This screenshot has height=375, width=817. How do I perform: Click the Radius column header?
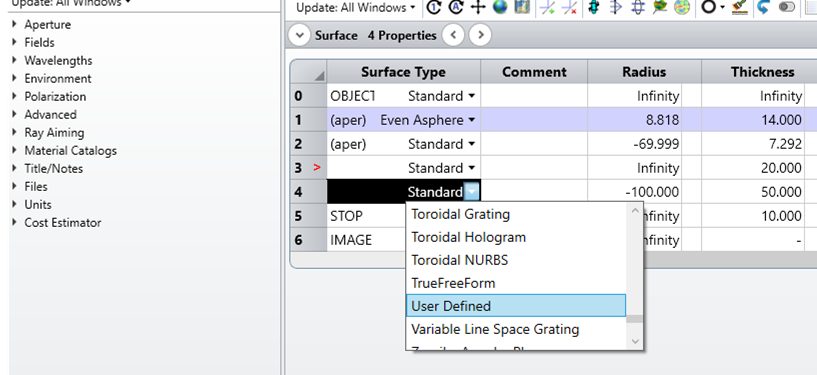click(644, 72)
